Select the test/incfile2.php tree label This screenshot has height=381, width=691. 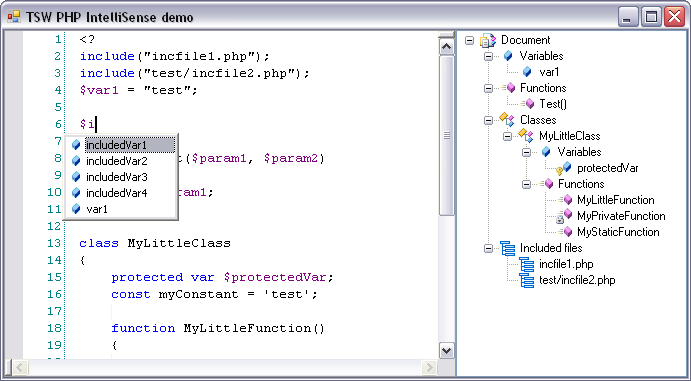[577, 280]
